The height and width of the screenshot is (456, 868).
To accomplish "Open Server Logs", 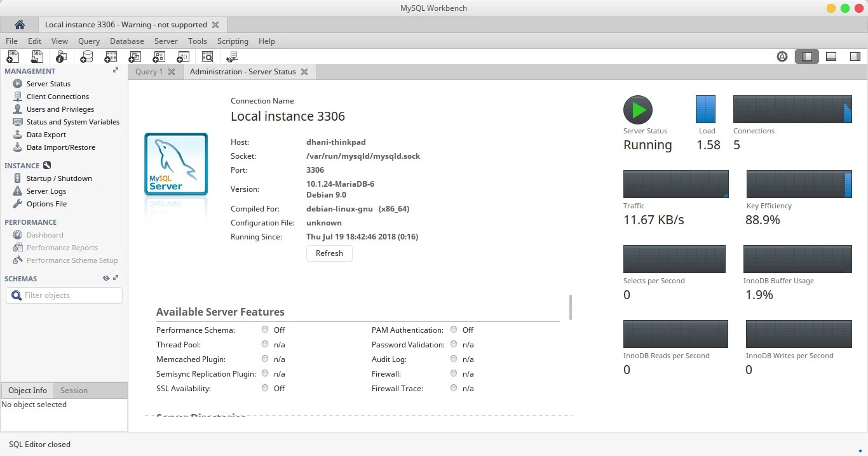I will coord(46,191).
